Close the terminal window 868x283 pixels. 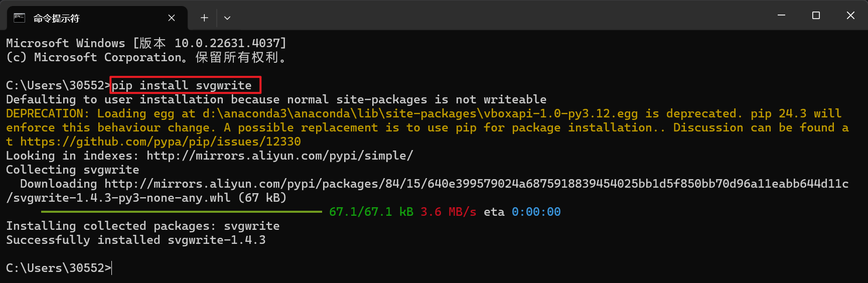point(850,16)
